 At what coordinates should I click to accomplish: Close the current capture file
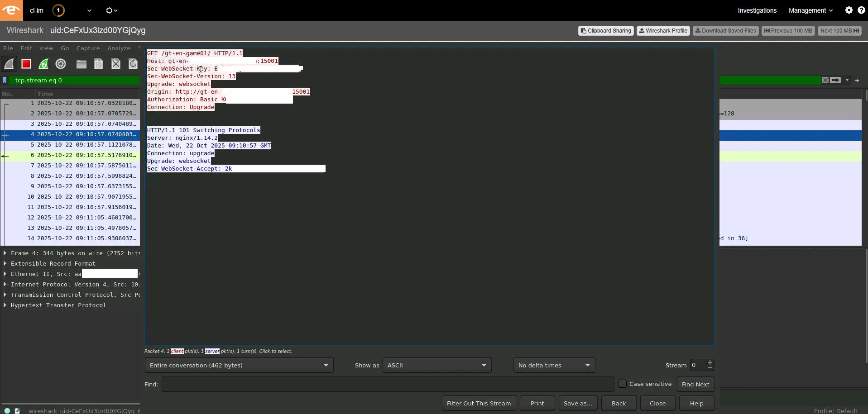pyautogui.click(x=116, y=64)
